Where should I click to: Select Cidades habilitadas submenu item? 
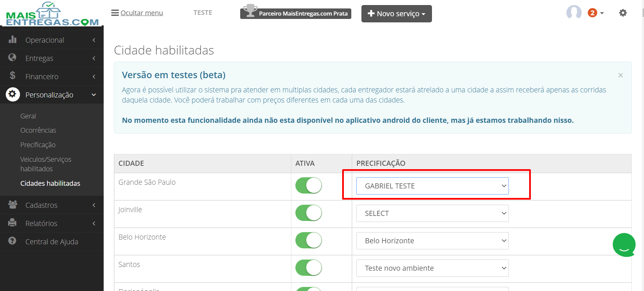pyautogui.click(x=50, y=183)
